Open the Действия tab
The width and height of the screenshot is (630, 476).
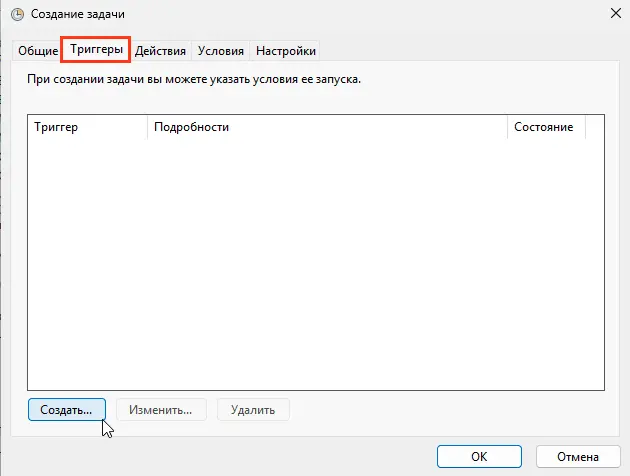pos(160,51)
